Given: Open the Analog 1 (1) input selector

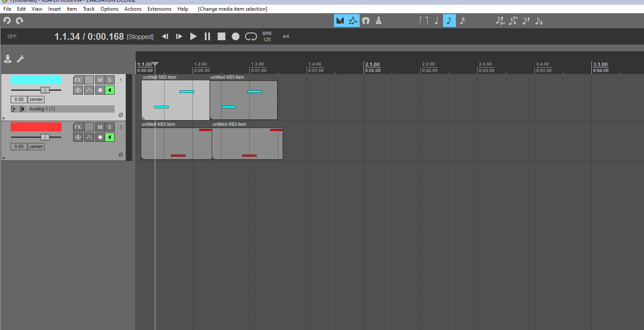Looking at the screenshot, I should click(x=71, y=109).
